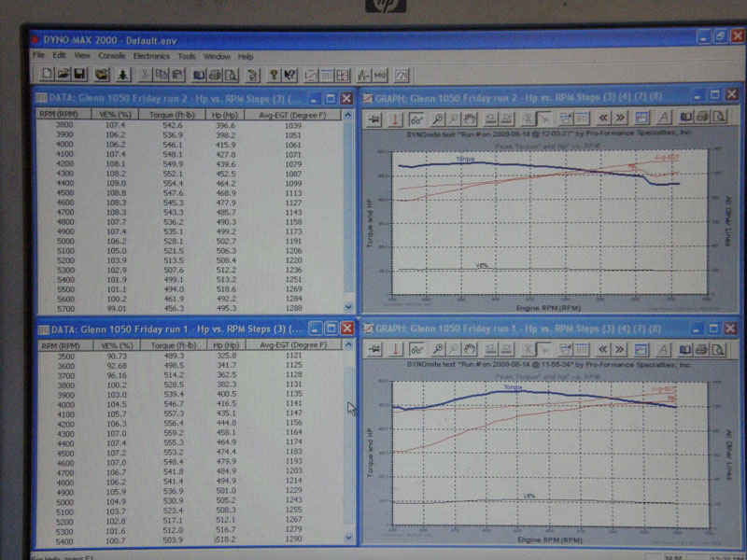This screenshot has height=560, width=747.
Task: Open the Tools menu
Action: point(187,56)
